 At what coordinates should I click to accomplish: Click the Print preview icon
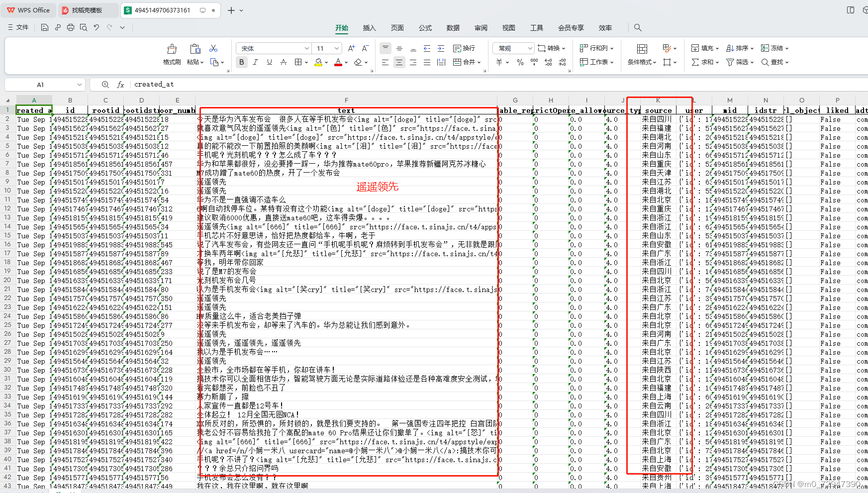tap(84, 27)
